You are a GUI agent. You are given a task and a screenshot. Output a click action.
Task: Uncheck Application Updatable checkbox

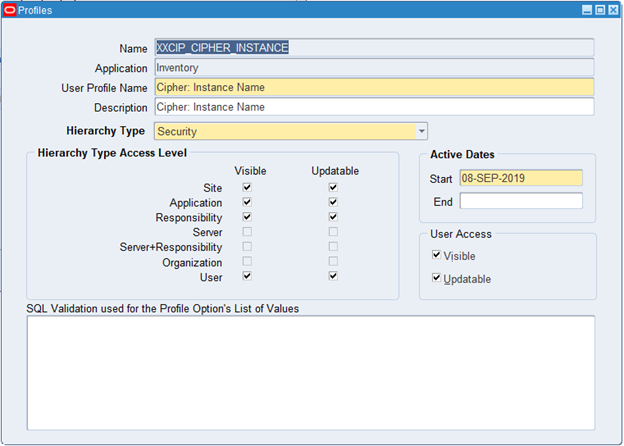333,202
